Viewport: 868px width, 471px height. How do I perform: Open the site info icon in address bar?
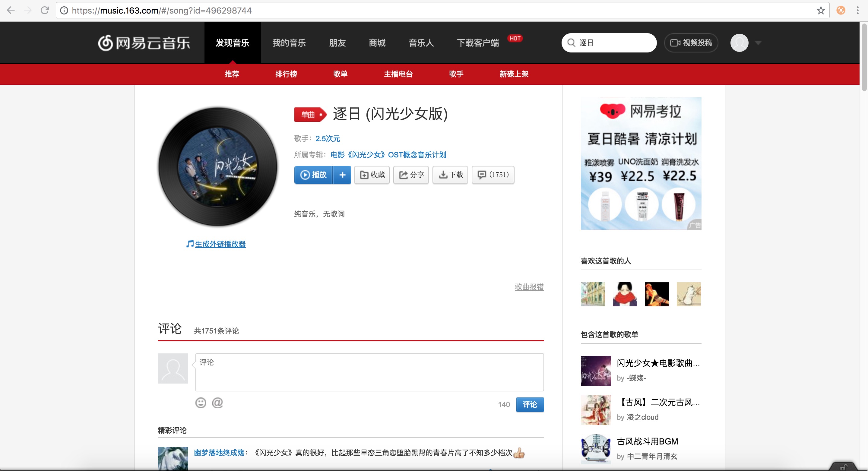(x=64, y=11)
